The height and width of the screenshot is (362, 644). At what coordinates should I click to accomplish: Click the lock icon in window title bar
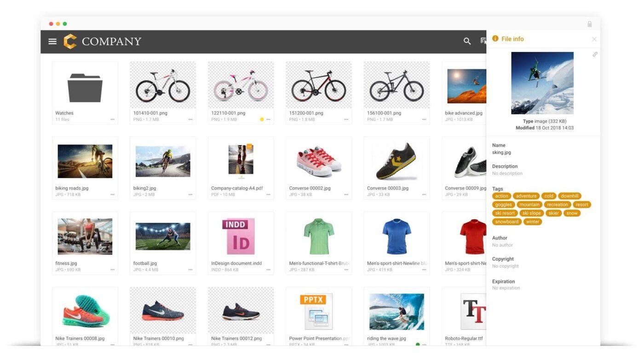tap(589, 24)
